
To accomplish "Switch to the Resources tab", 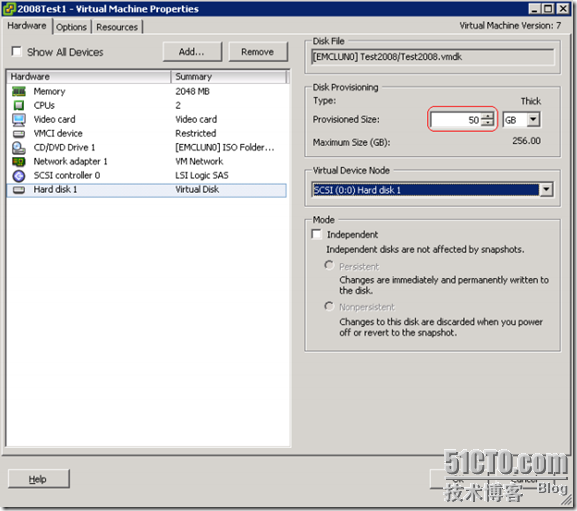I will pos(117,27).
